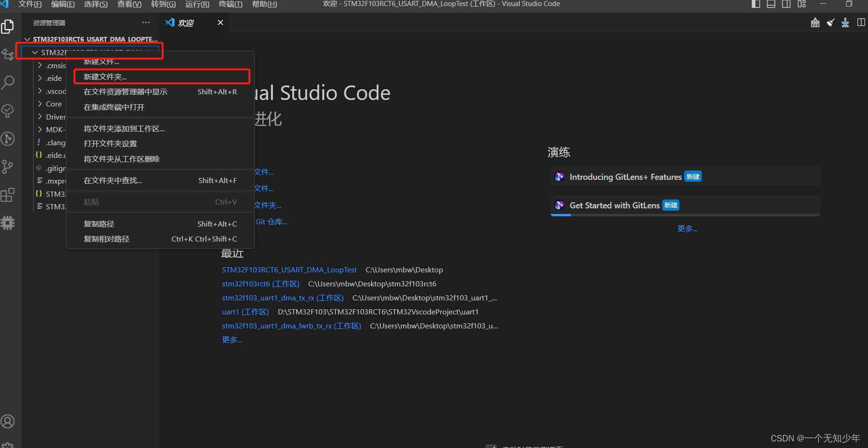
Task: Split the editor to the right
Action: click(x=861, y=22)
